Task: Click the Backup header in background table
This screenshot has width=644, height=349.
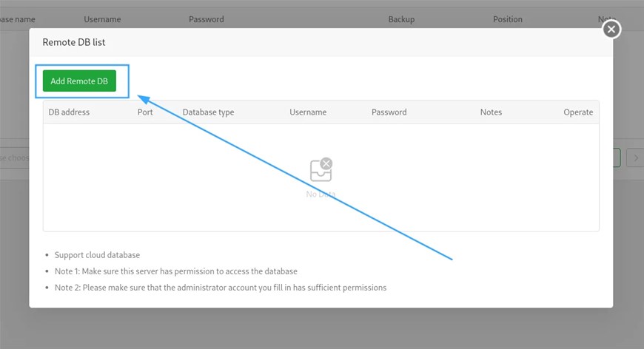Action: point(401,19)
